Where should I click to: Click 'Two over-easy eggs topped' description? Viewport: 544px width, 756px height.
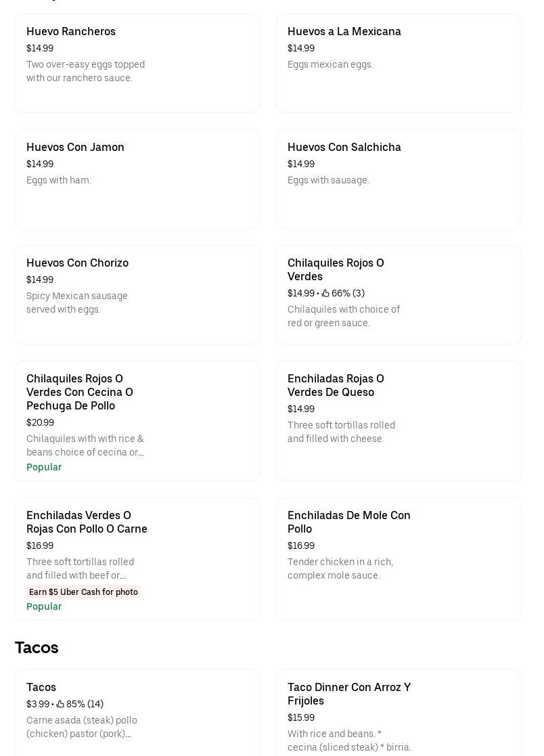point(85,71)
